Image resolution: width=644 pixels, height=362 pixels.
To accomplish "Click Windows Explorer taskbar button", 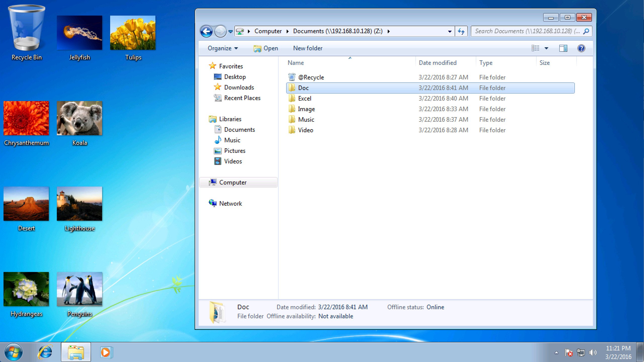I will (76, 352).
